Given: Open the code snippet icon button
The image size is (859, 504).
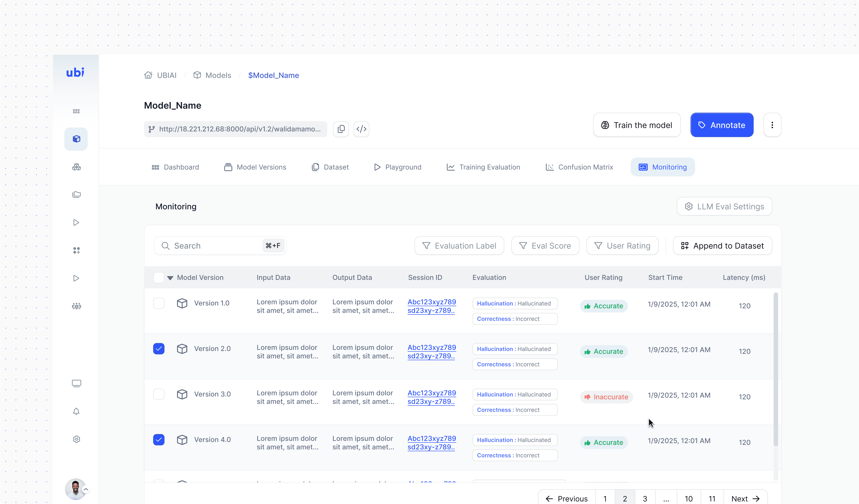Looking at the screenshot, I should pos(361,129).
